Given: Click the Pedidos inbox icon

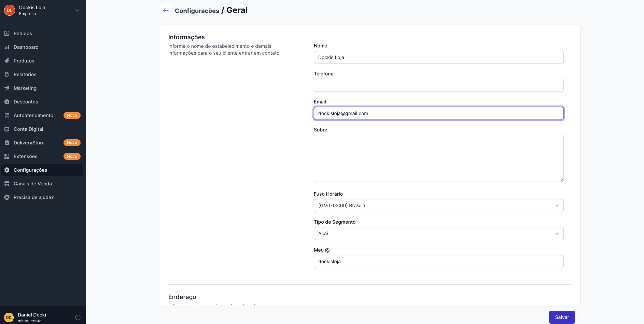Looking at the screenshot, I should pyautogui.click(x=7, y=33).
